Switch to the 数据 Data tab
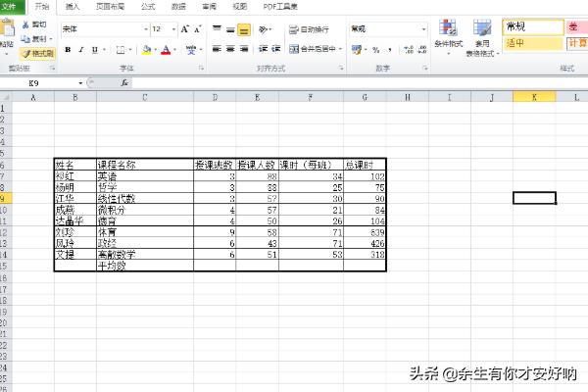588x392 pixels. 178,7
